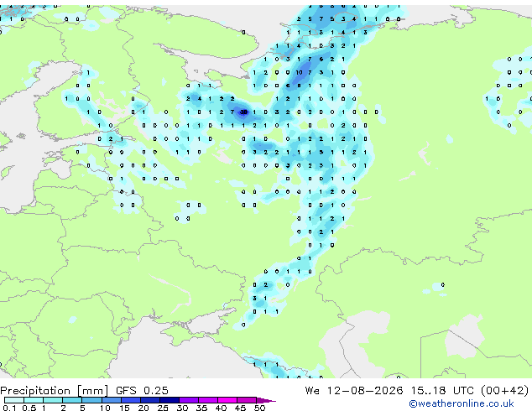532x411 pixels.
Task: Click the legend tick label '35'
Action: (x=201, y=408)
